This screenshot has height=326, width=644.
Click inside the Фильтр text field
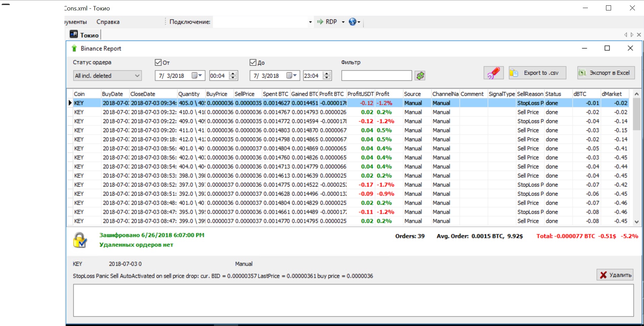pyautogui.click(x=376, y=76)
